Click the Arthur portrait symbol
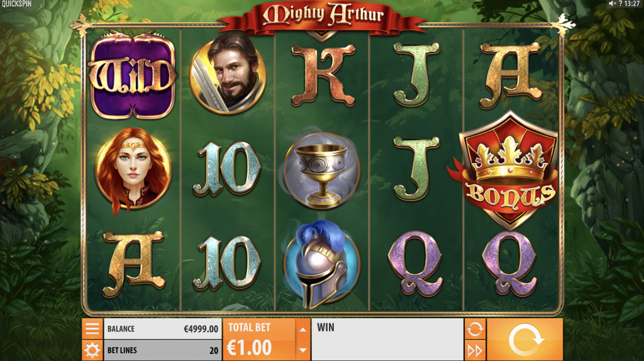 click(x=228, y=73)
